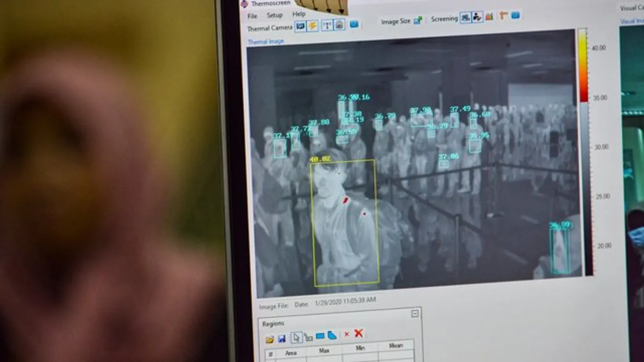Click the 30.00 scale label
Viewport: 644px width, 362px height.
click(601, 147)
